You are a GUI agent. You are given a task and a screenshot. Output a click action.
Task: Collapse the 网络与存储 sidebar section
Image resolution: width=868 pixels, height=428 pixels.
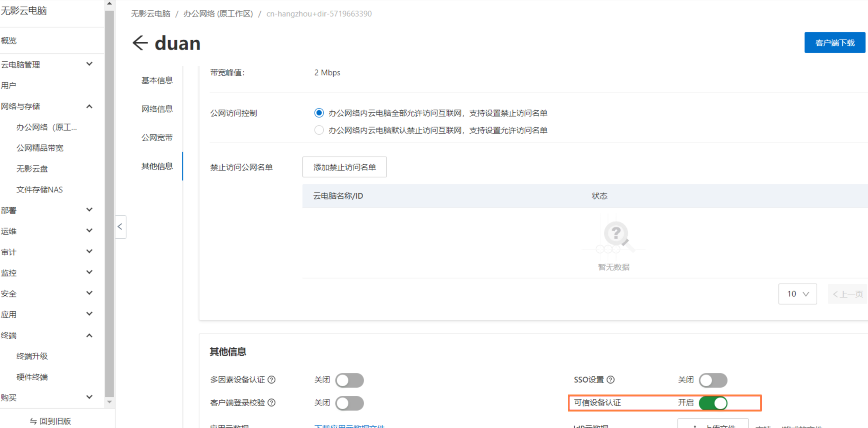tap(89, 106)
